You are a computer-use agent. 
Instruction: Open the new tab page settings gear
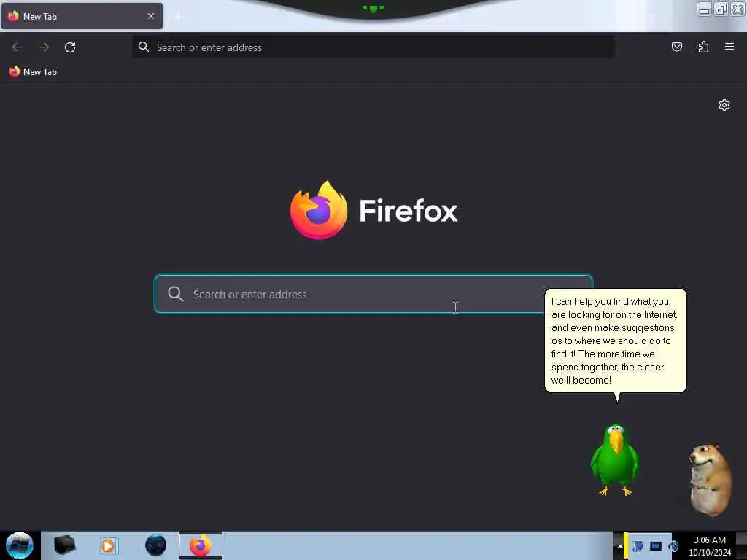pos(724,105)
